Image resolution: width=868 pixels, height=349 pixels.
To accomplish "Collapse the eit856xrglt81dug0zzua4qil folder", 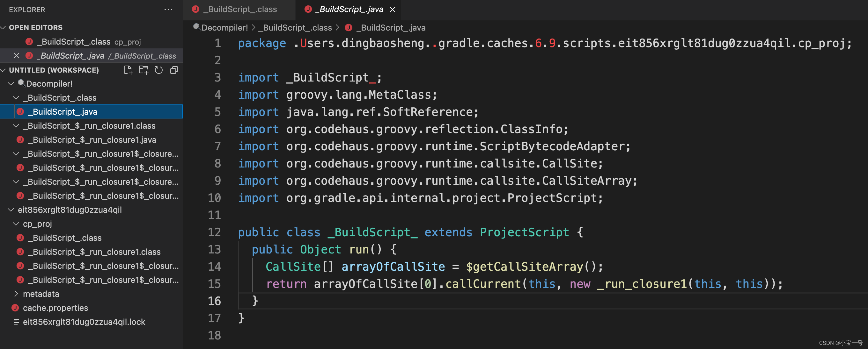I will pos(11,210).
